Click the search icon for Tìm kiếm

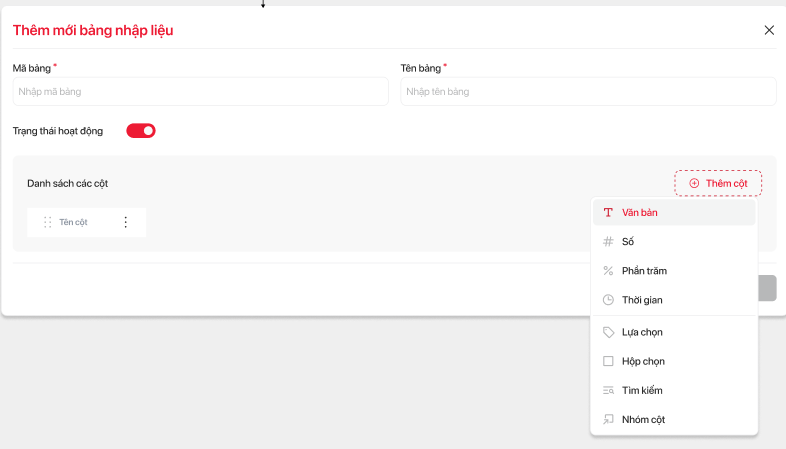tap(608, 391)
